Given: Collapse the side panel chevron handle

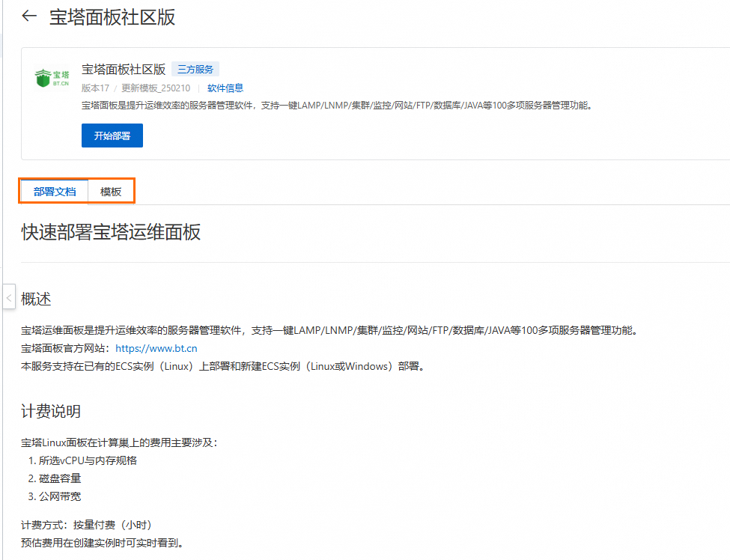Looking at the screenshot, I should (9, 297).
